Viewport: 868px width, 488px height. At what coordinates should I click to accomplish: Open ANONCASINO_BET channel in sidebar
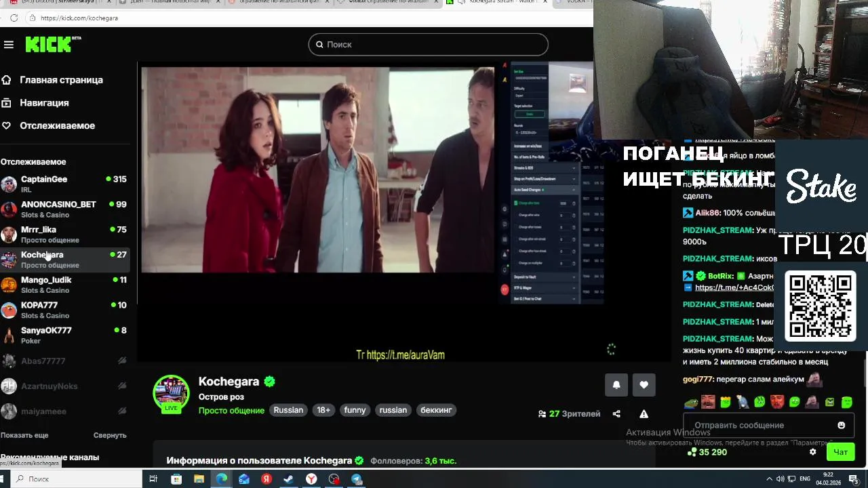[64, 209]
